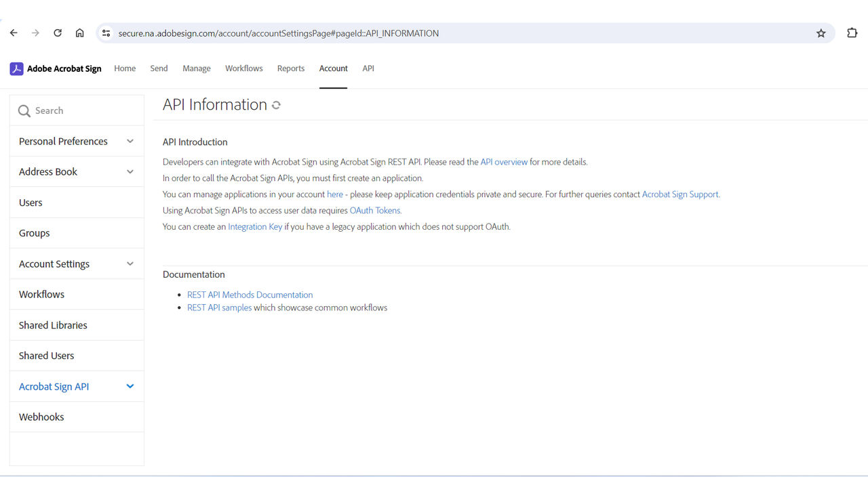The height and width of the screenshot is (477, 868).
Task: Open Shared Libraries in the sidebar
Action: (77, 325)
